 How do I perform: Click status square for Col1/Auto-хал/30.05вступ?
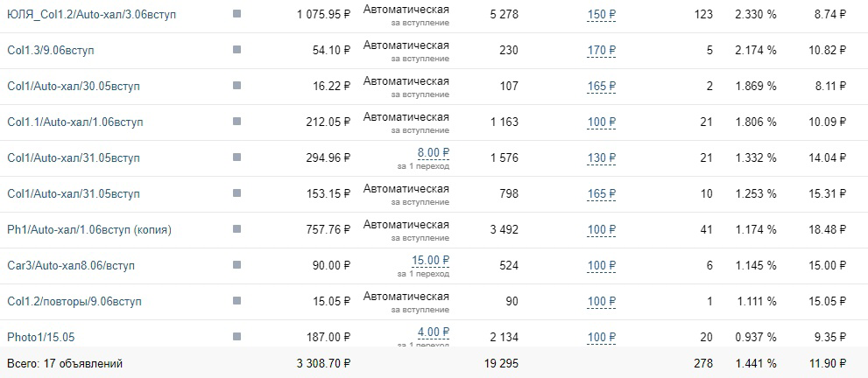click(x=237, y=86)
